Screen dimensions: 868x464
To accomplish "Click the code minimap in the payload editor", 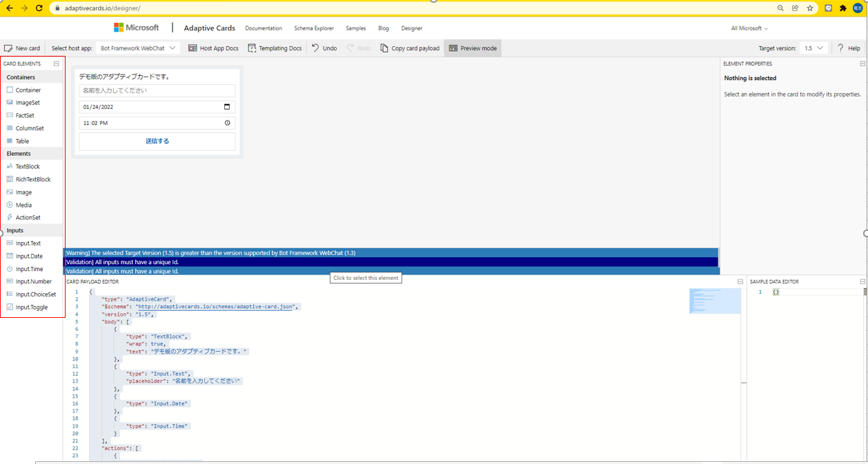I will point(715,301).
